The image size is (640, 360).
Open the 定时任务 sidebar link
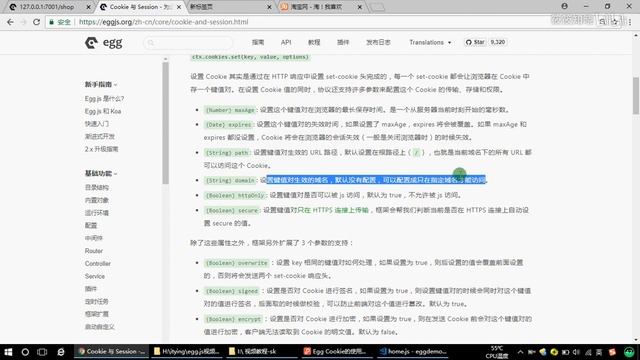click(97, 302)
